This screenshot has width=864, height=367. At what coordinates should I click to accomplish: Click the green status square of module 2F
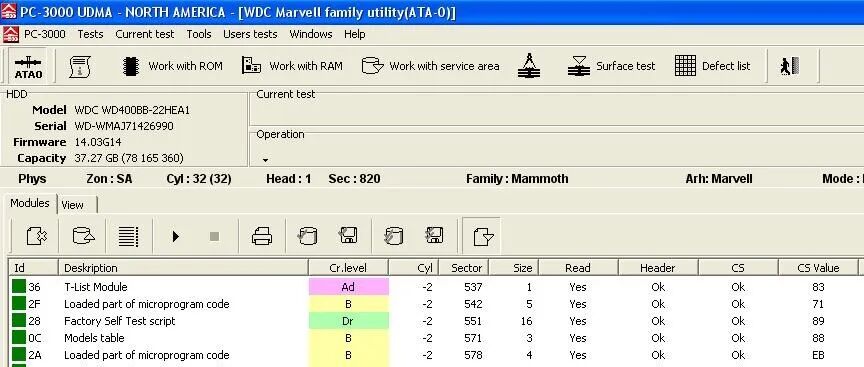point(19,304)
